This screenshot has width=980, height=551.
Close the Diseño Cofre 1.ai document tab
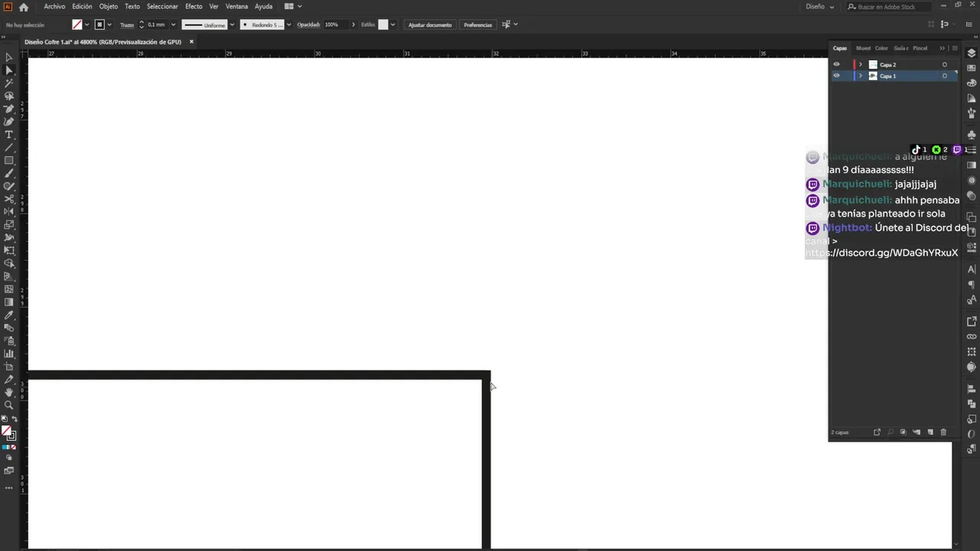tap(191, 41)
